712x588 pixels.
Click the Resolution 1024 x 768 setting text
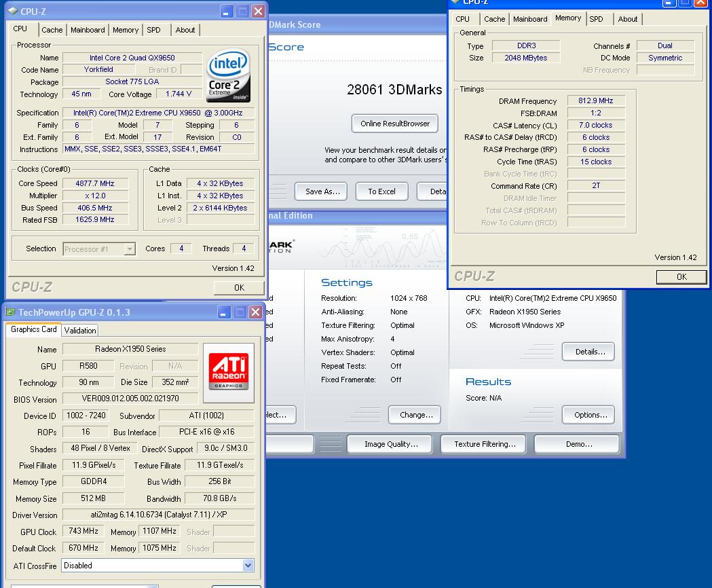click(409, 298)
